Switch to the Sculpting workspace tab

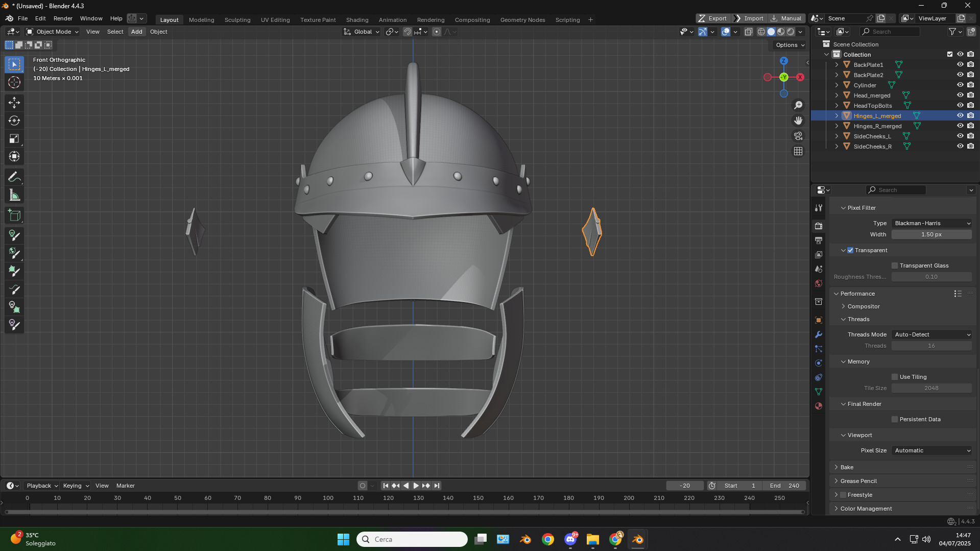click(x=237, y=20)
